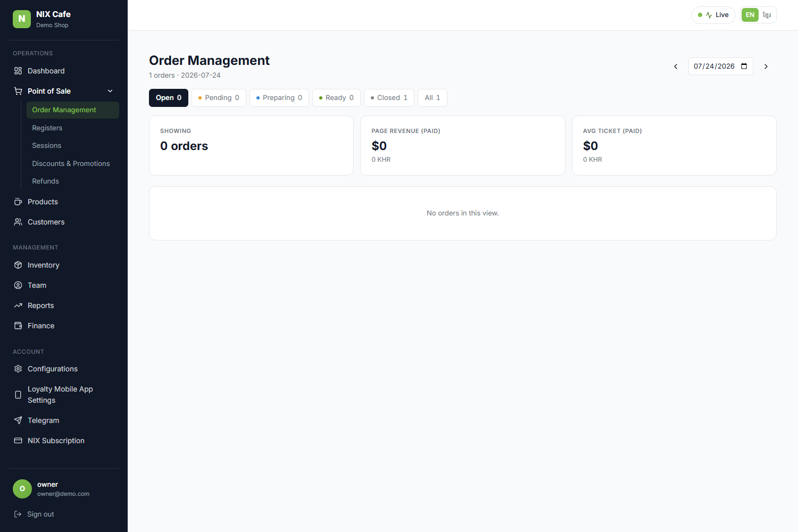Open the Finance page
Image resolution: width=798 pixels, height=532 pixels.
coord(64,326)
